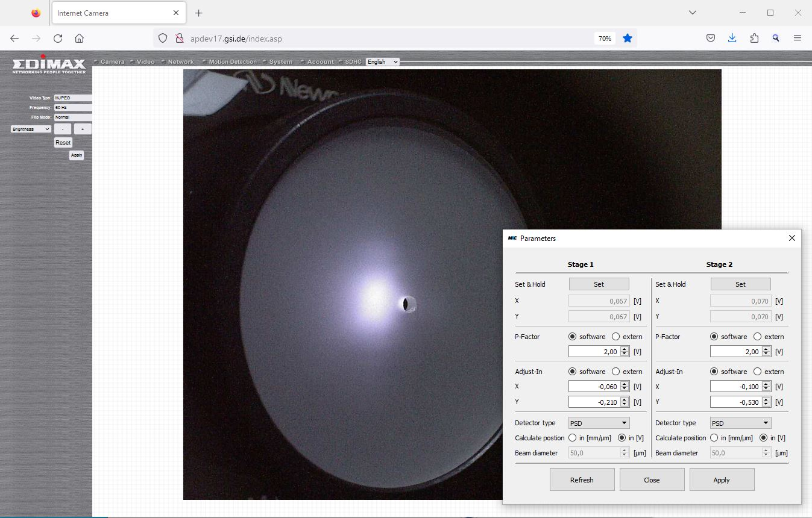Click Stage 2 P-Factor 2,00 spinner arrows
Screen dimensions: 812x518
pos(766,352)
